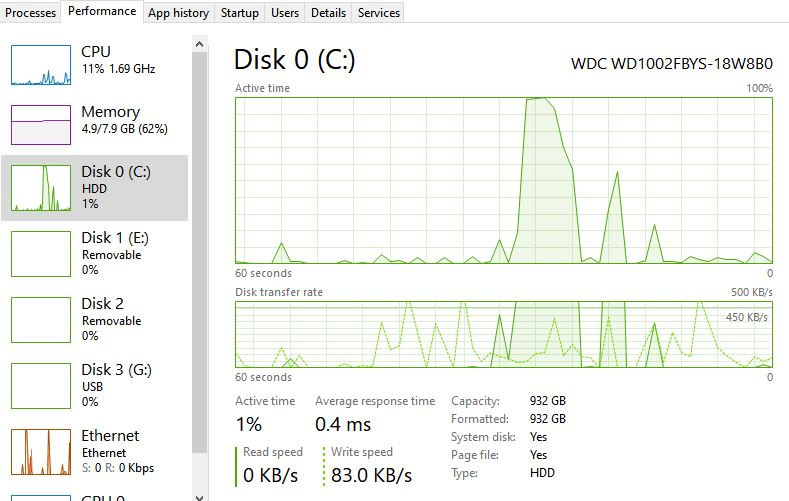Switch to the Services tab
Viewport: 789px width, 501px height.
(379, 13)
